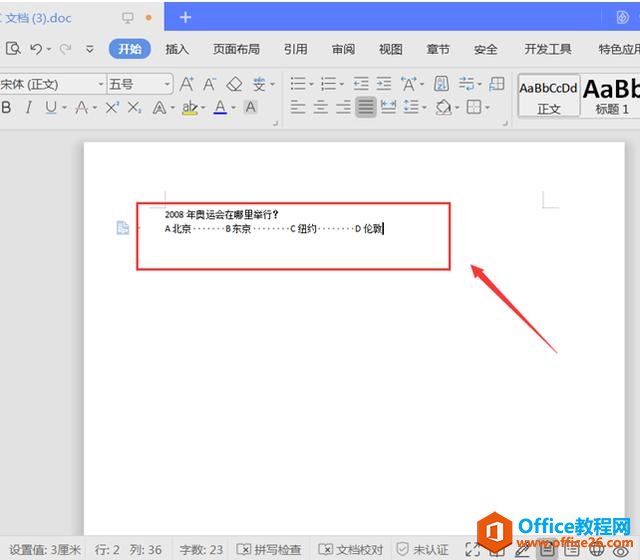Apply the blue font color
The width and height of the screenshot is (640, 560).
point(220,107)
